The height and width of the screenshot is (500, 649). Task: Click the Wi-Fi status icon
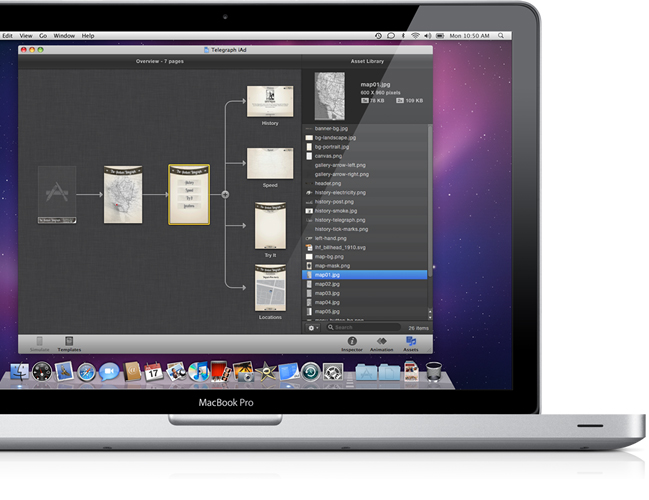[415, 36]
